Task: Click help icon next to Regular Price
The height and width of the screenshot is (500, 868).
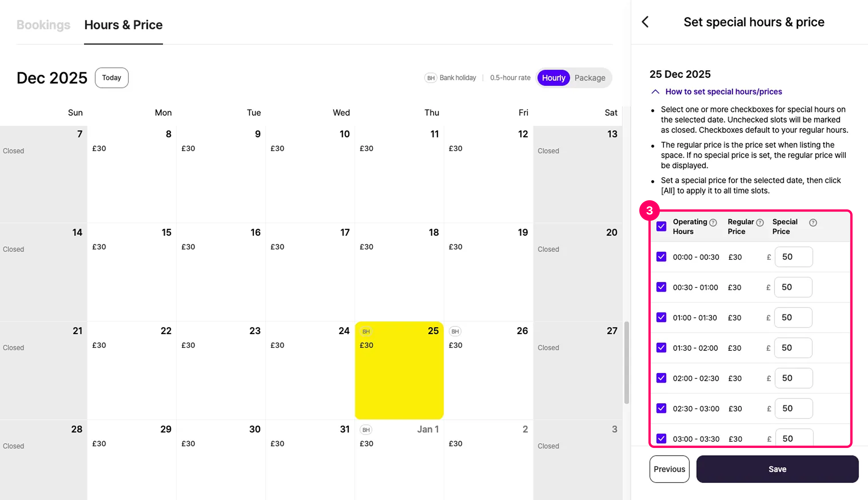Action: (760, 223)
